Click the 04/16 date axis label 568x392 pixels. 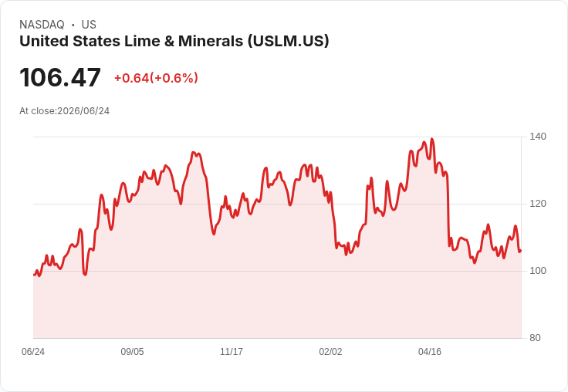tap(430, 352)
